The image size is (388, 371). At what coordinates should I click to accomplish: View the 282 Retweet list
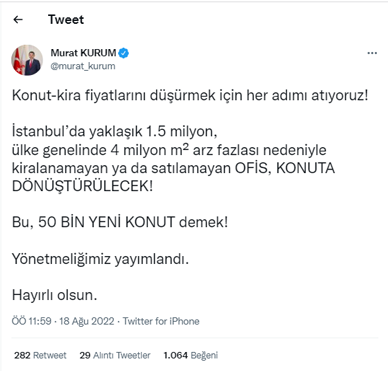[x=40, y=355]
